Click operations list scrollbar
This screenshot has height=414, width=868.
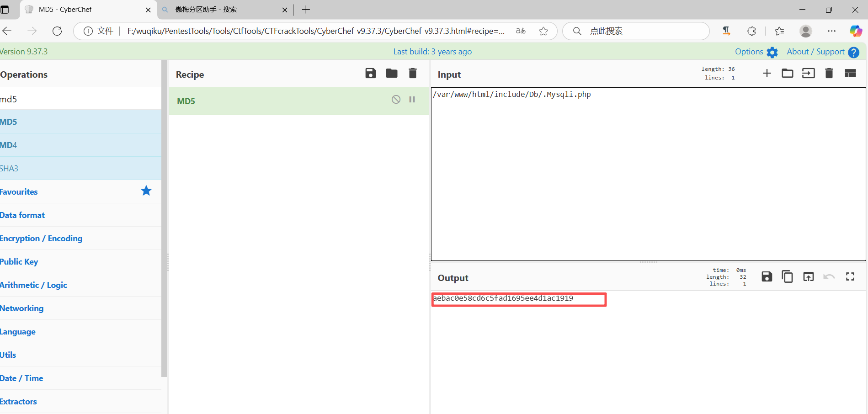coord(164,218)
